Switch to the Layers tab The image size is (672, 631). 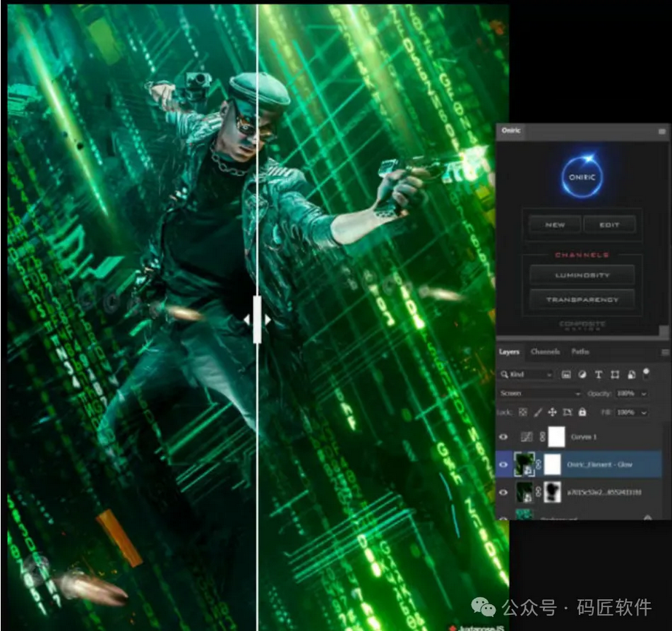(x=509, y=352)
